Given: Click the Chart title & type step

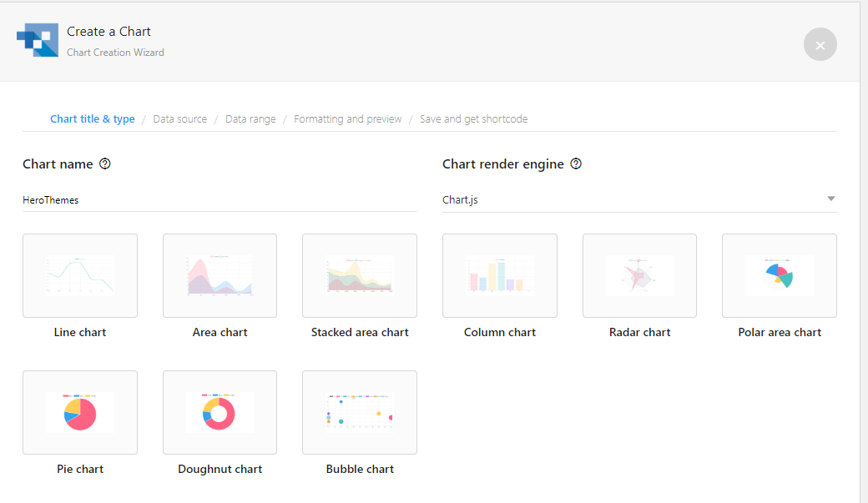Looking at the screenshot, I should coord(93,119).
